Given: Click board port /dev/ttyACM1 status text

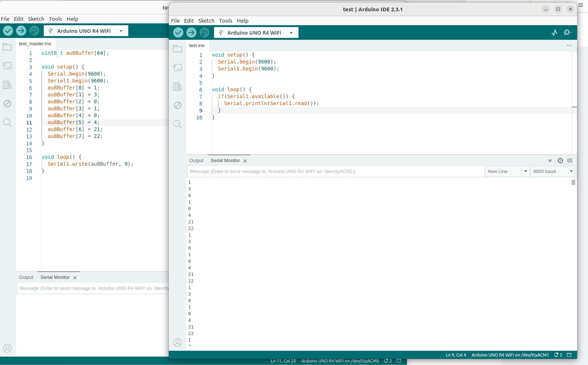Looking at the screenshot, I should 510,355.
